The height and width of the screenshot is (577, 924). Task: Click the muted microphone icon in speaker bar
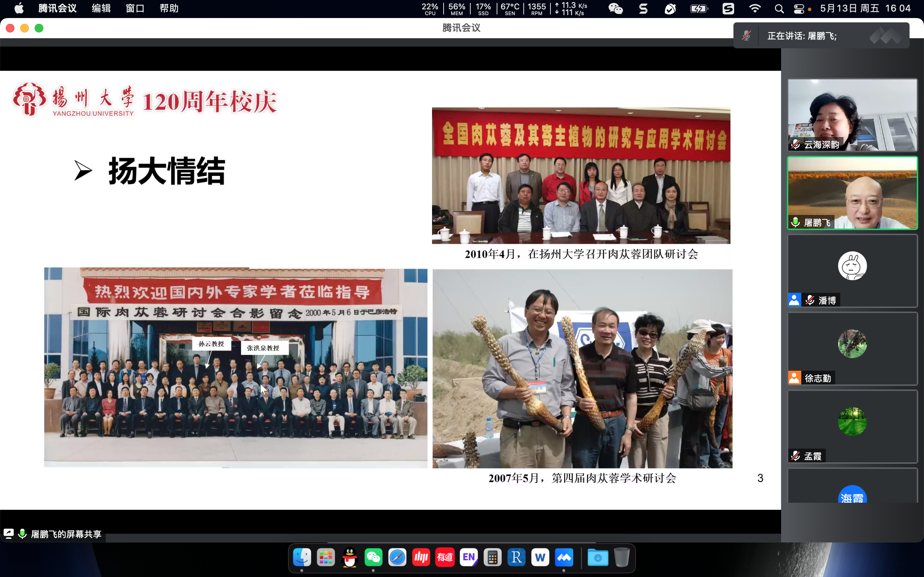coord(746,36)
